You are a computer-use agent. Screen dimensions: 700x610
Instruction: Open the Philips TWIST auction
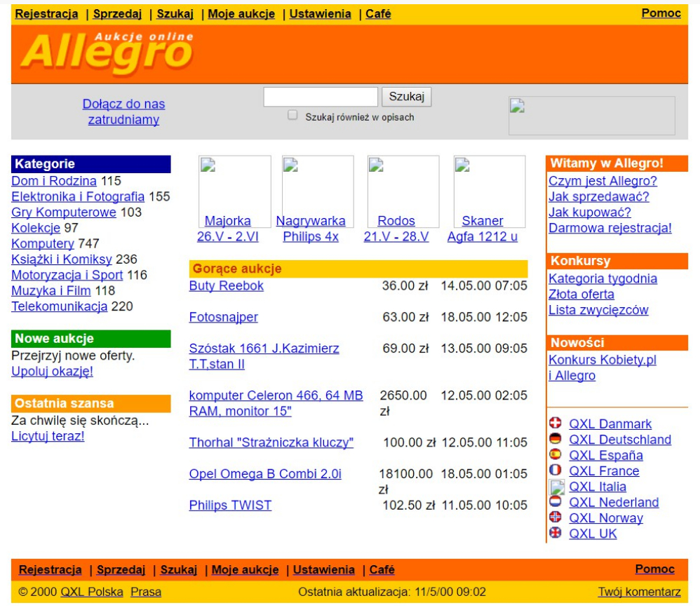[230, 505]
